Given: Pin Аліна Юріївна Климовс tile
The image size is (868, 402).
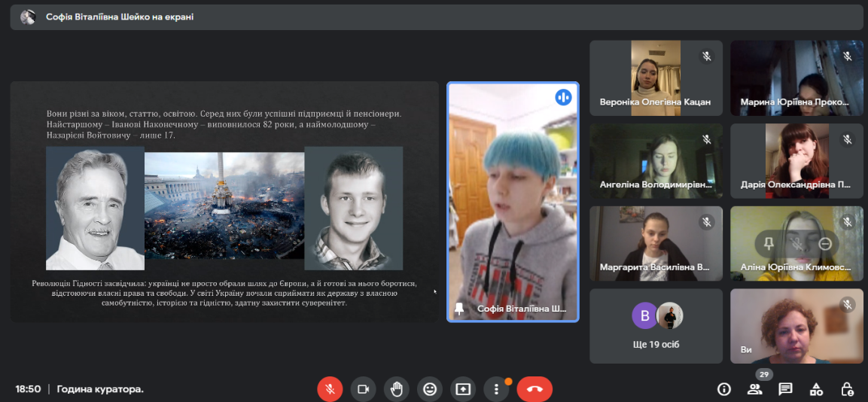Looking at the screenshot, I should point(769,243).
